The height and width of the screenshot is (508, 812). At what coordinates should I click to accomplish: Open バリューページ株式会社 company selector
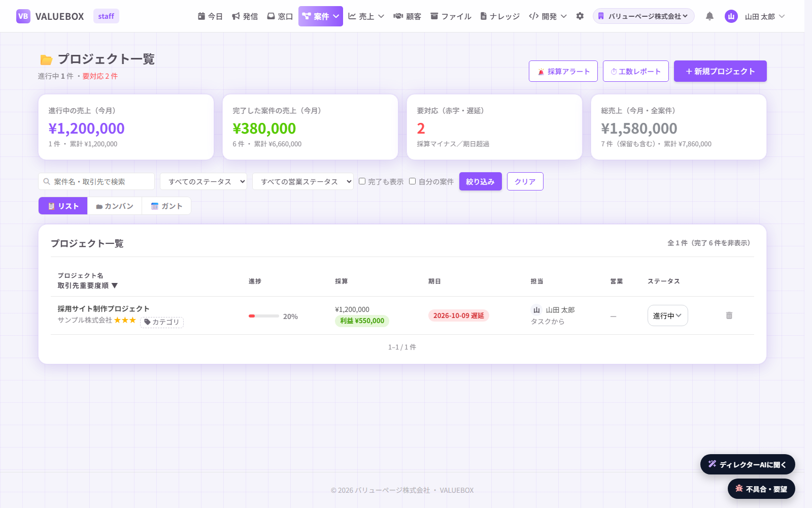pos(644,16)
